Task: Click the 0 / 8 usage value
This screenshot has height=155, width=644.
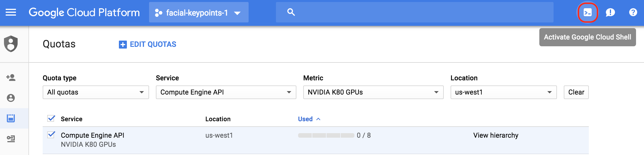Action: click(x=364, y=135)
